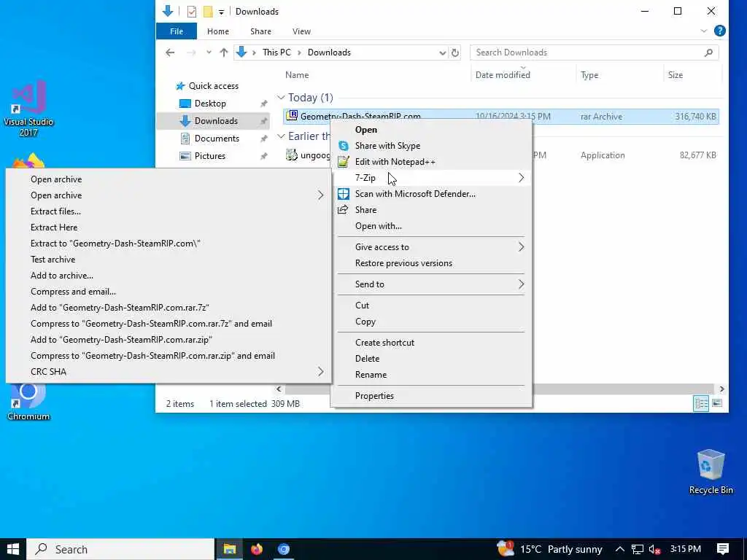Screen dimensions: 747x560
Task: Refresh the Downloads folder view
Action: pyautogui.click(x=455, y=52)
